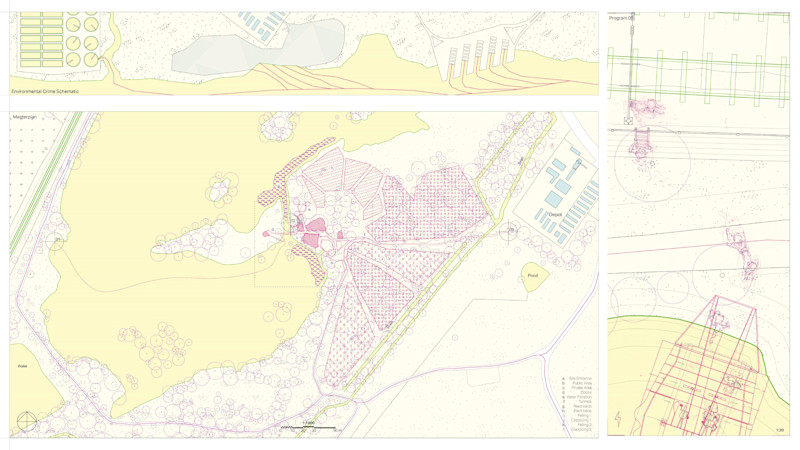
Task: Click the 'Masterplan' drawing title
Action: pos(24,117)
